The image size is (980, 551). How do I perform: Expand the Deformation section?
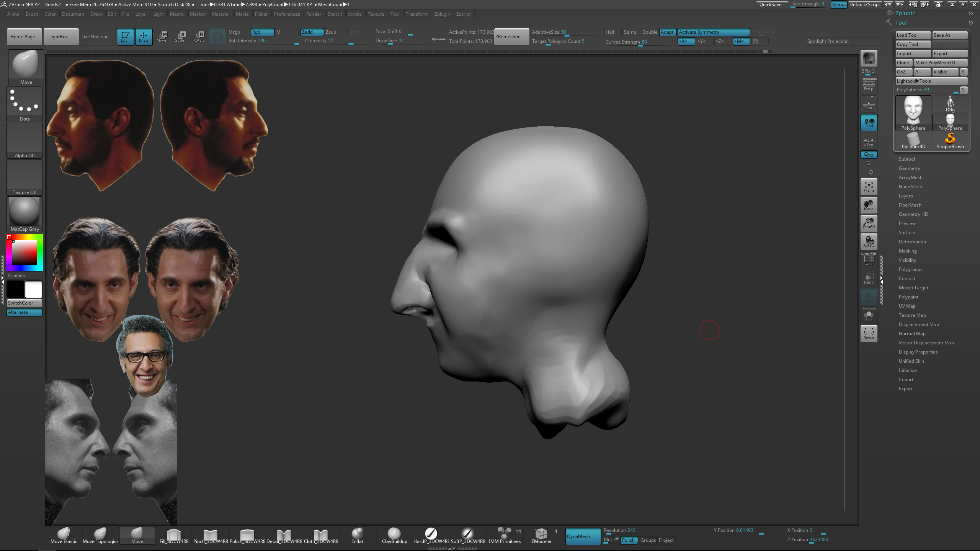point(912,242)
